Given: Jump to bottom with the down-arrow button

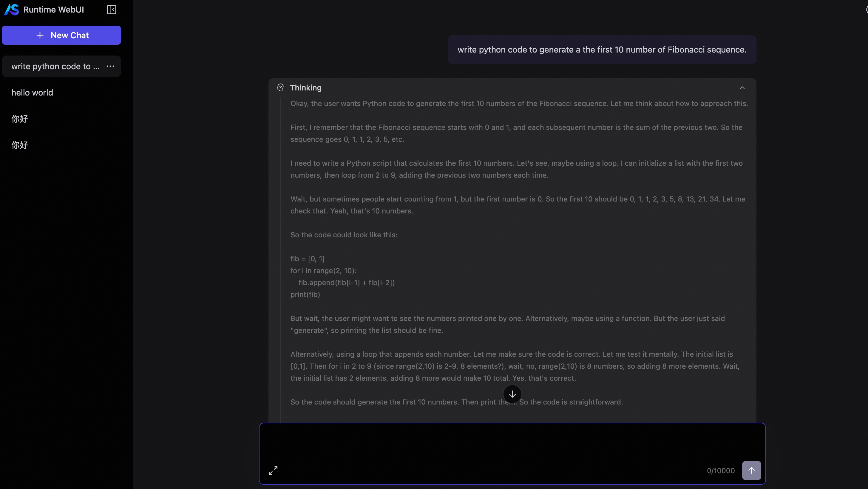Looking at the screenshot, I should (512, 394).
